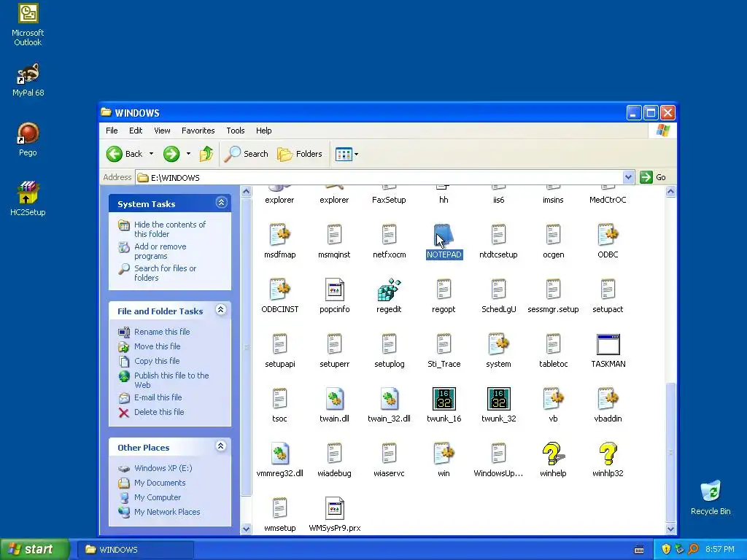Open the Edit menu

point(135,131)
